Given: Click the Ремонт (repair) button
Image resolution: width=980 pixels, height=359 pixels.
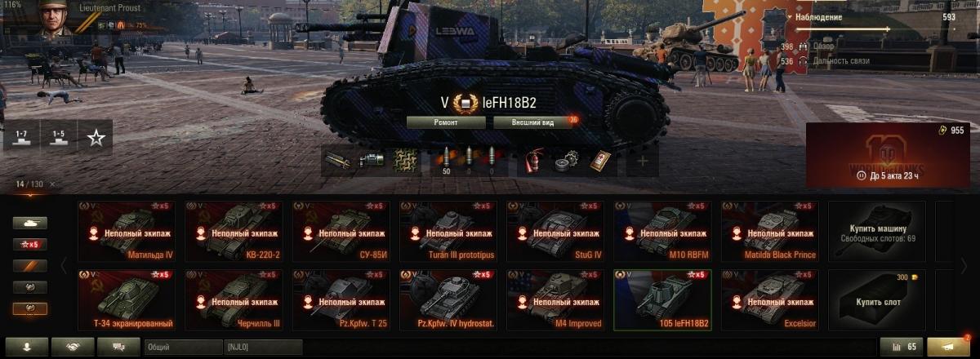Looking at the screenshot, I should point(446,122).
